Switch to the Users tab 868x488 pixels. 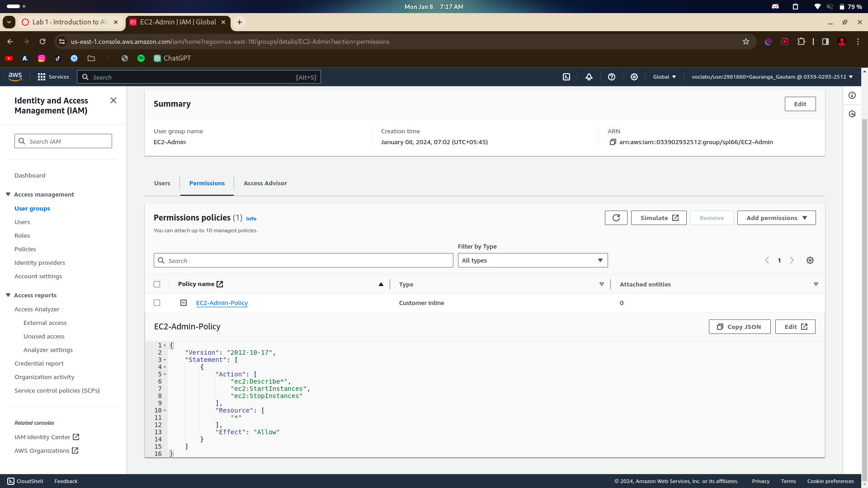pos(162,183)
